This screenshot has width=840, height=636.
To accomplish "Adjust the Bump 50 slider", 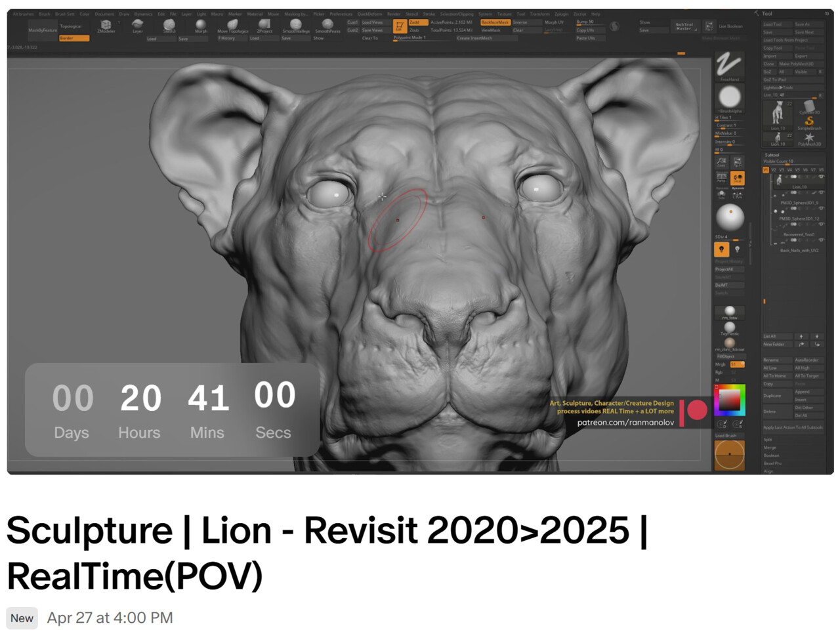I will tap(589, 22).
